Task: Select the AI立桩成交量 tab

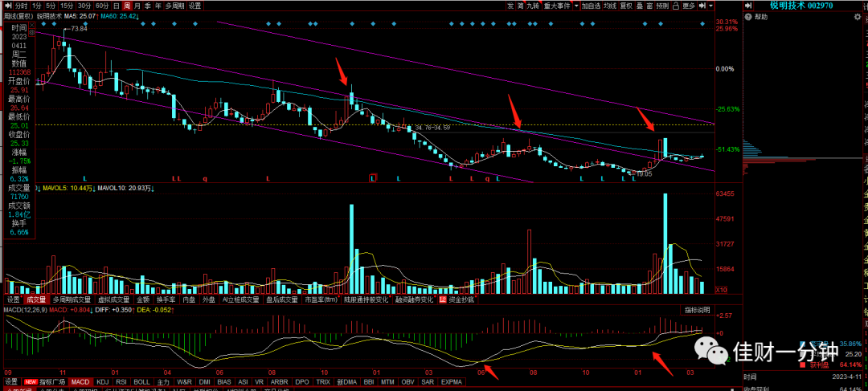Action: pos(240,299)
